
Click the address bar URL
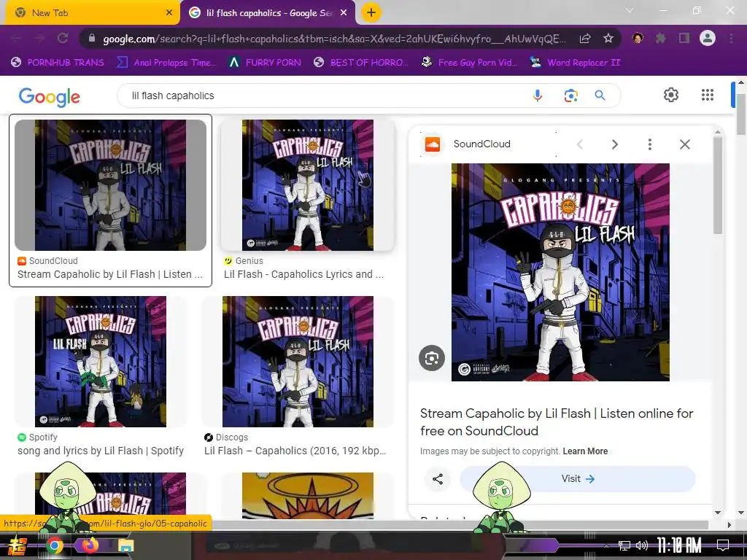point(333,39)
